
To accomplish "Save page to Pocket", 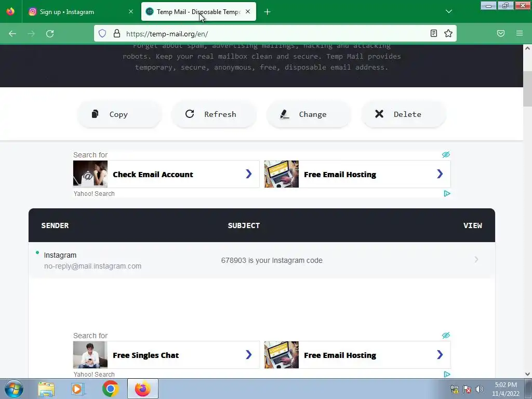I will coord(501,33).
